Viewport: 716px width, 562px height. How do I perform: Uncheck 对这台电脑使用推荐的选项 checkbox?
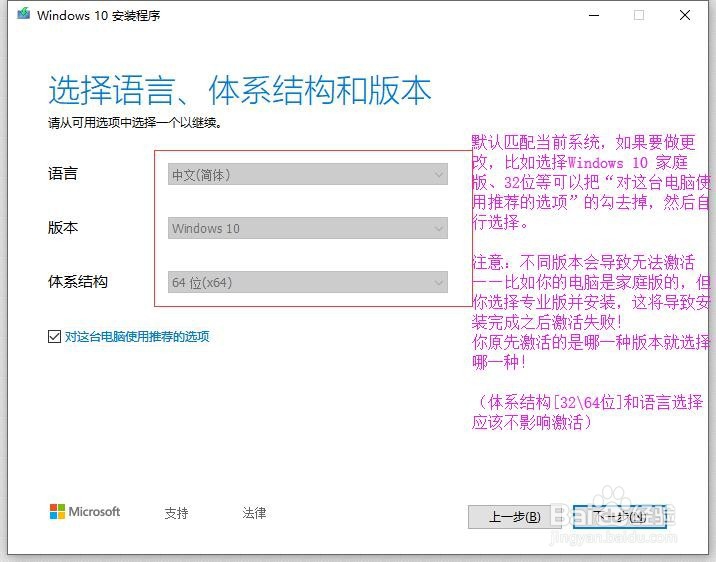point(54,336)
